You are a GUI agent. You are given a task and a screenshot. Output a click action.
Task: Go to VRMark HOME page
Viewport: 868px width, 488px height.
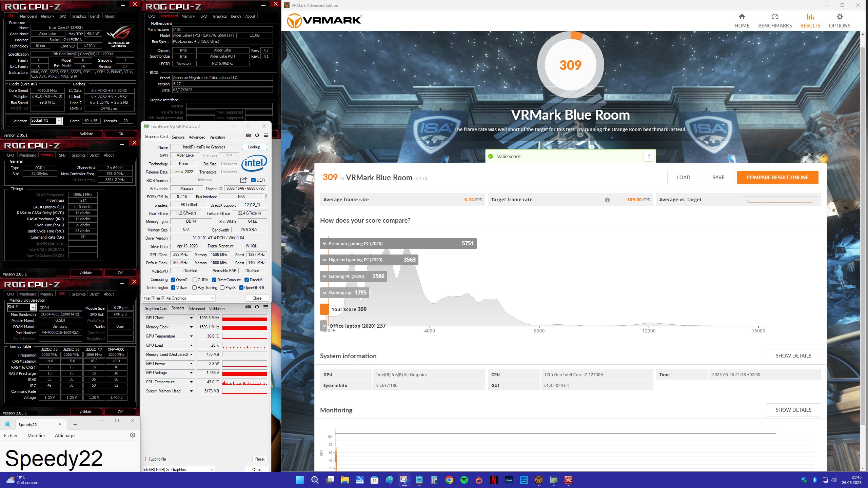click(742, 21)
